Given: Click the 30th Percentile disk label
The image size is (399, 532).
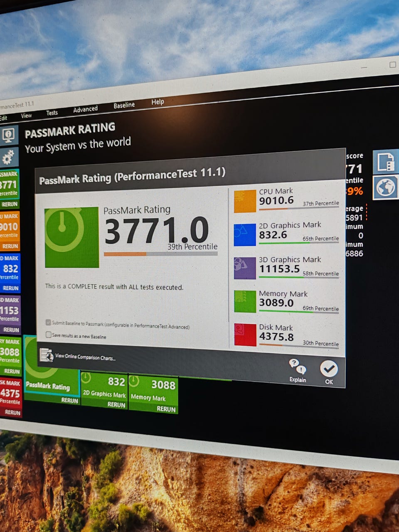Looking at the screenshot, I should [x=320, y=343].
